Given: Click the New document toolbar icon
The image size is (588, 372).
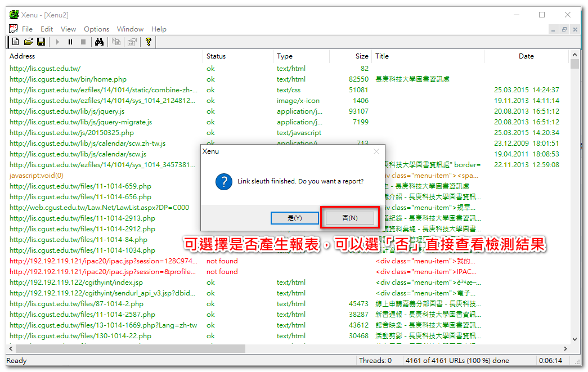Looking at the screenshot, I should click(15, 42).
